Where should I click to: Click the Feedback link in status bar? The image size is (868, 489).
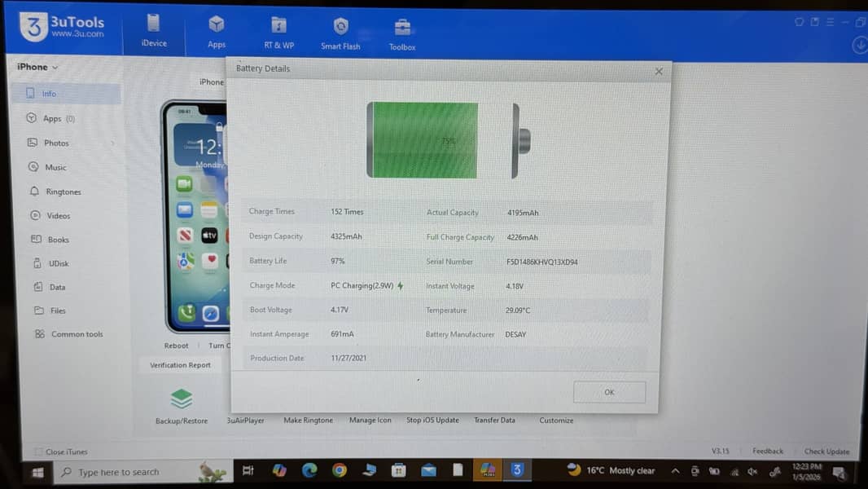pyautogui.click(x=767, y=451)
